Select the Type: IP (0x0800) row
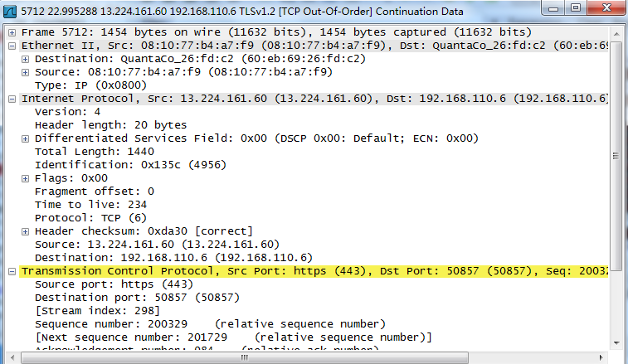 [x=91, y=85]
